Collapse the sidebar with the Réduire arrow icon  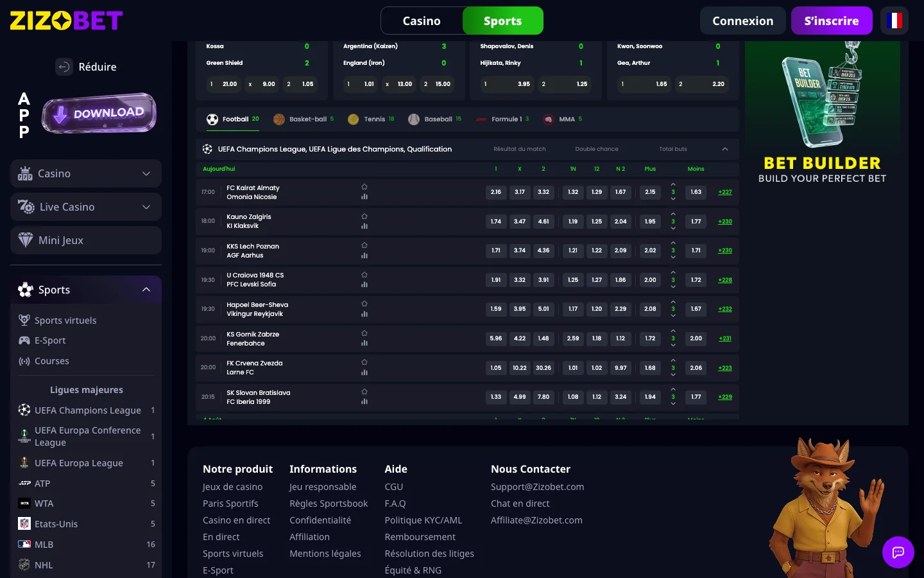64,67
